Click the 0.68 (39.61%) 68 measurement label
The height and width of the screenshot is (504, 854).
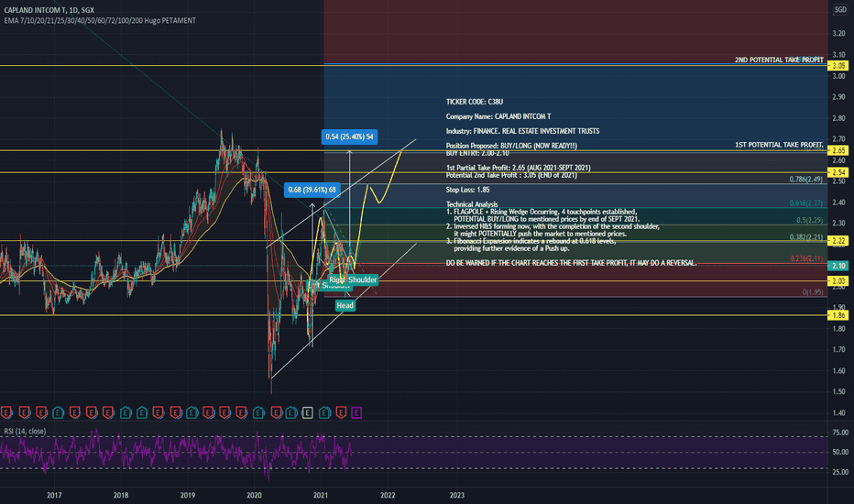coord(312,190)
